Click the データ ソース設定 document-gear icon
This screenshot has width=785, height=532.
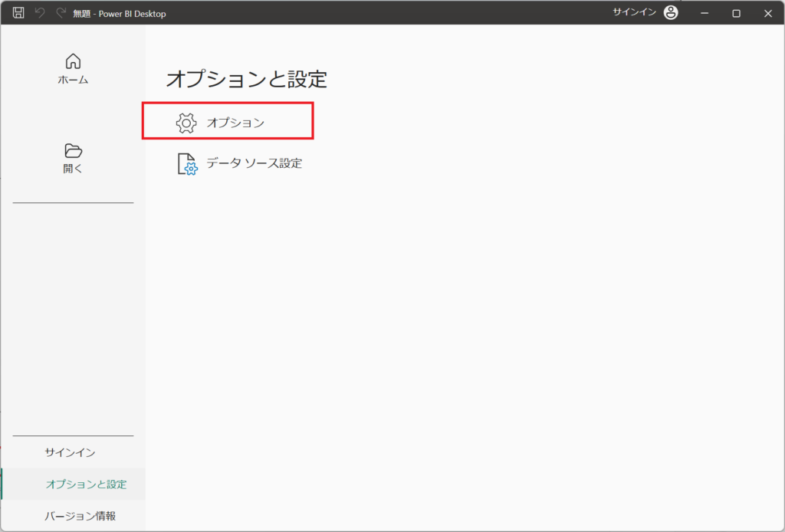[187, 164]
